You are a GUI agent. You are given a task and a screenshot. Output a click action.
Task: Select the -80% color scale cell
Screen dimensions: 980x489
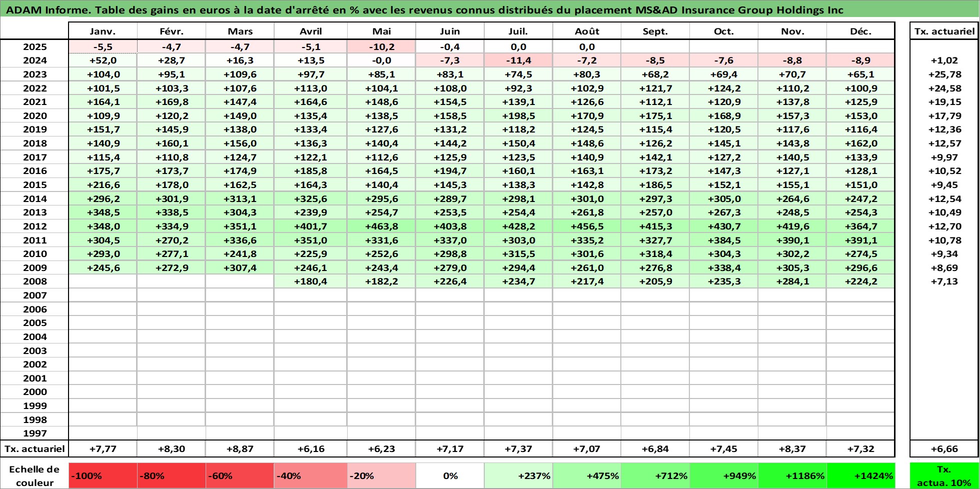[x=171, y=476]
